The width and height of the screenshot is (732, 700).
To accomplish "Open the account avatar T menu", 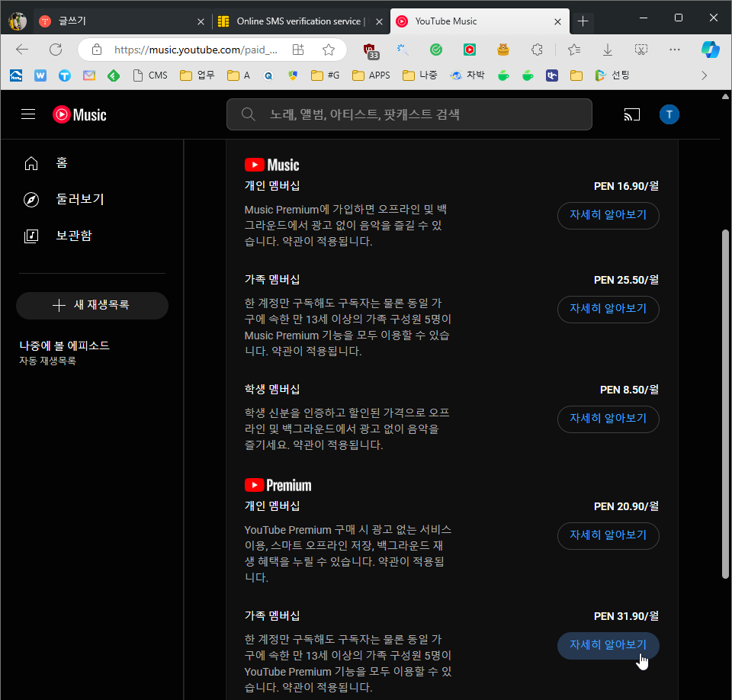I will 669,114.
